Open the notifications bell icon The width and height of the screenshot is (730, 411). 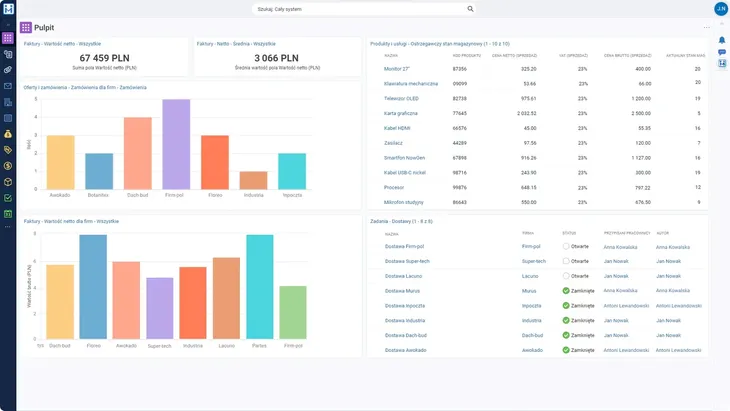coord(722,40)
